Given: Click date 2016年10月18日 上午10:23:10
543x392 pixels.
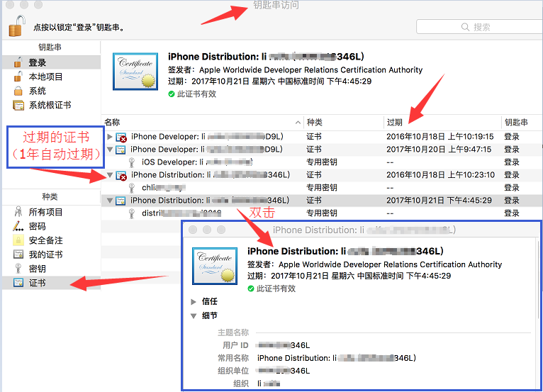Looking at the screenshot, I should pyautogui.click(x=440, y=175).
